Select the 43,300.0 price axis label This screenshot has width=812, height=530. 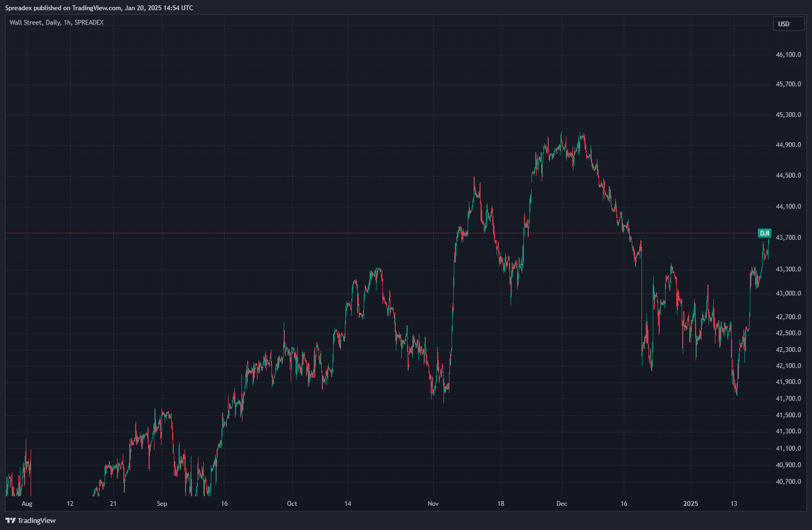coord(788,269)
